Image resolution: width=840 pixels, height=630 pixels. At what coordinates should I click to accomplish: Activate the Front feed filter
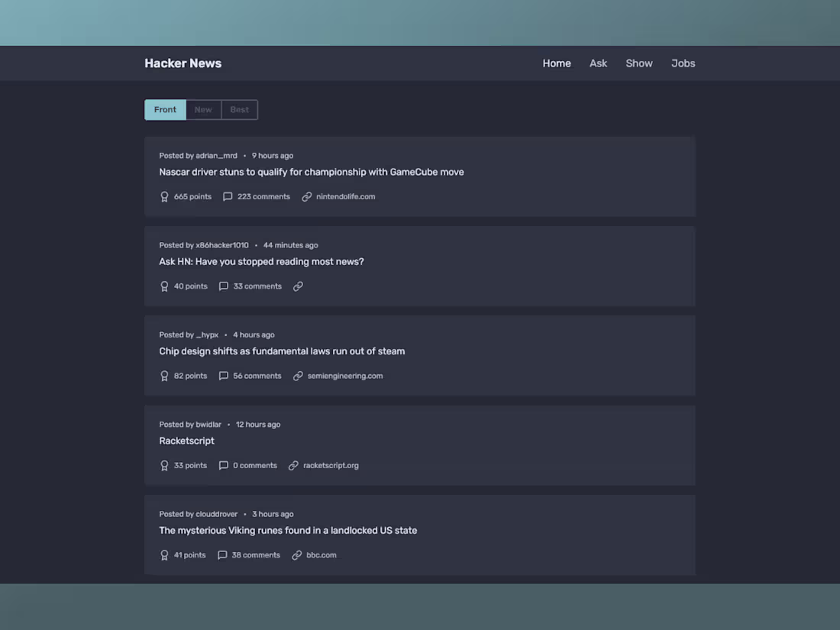[x=165, y=109]
